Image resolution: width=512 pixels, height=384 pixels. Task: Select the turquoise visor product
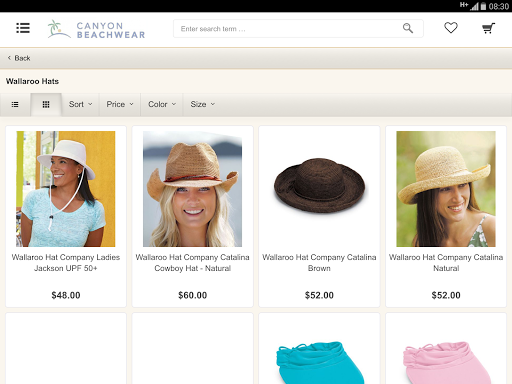[x=319, y=362]
